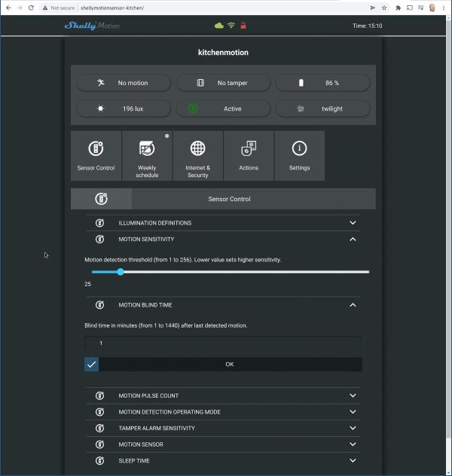Click the sun illumination icon
Image resolution: width=452 pixels, height=476 pixels.
coord(100,108)
